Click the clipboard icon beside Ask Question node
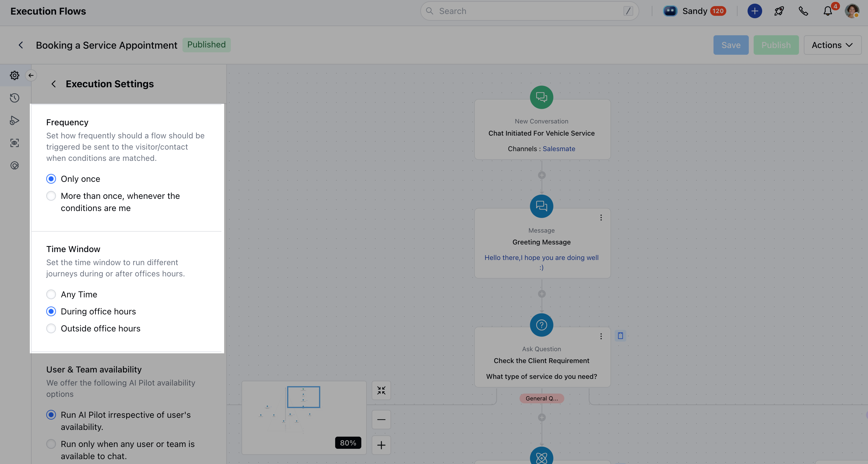 (620, 336)
